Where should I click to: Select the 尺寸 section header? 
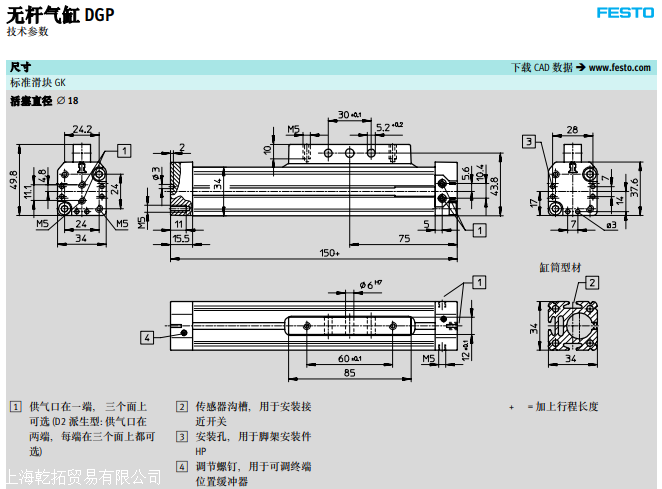coord(20,67)
